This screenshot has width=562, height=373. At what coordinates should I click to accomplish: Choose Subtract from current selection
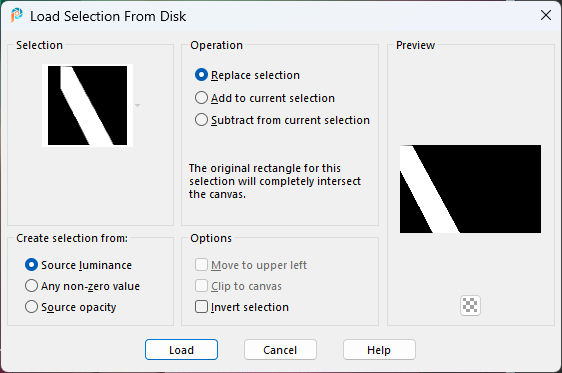coord(282,120)
